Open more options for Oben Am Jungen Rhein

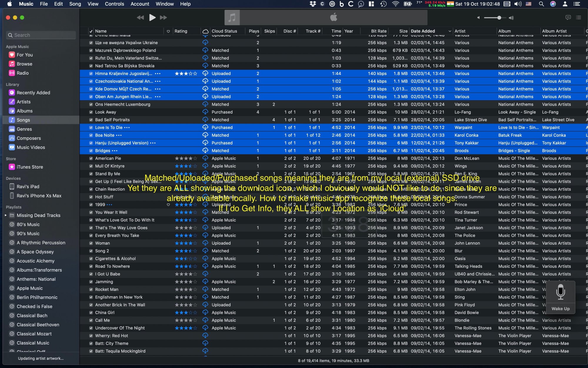tap(158, 97)
